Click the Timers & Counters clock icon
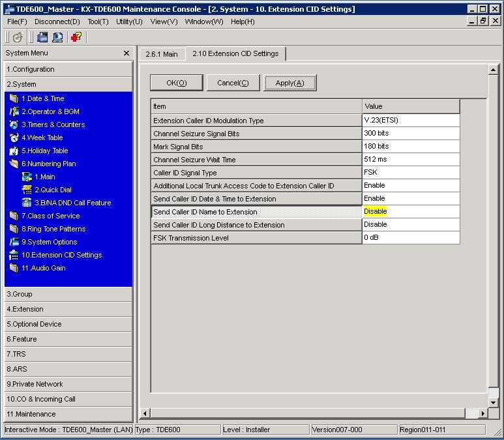This screenshot has height=440, width=504. [14, 125]
